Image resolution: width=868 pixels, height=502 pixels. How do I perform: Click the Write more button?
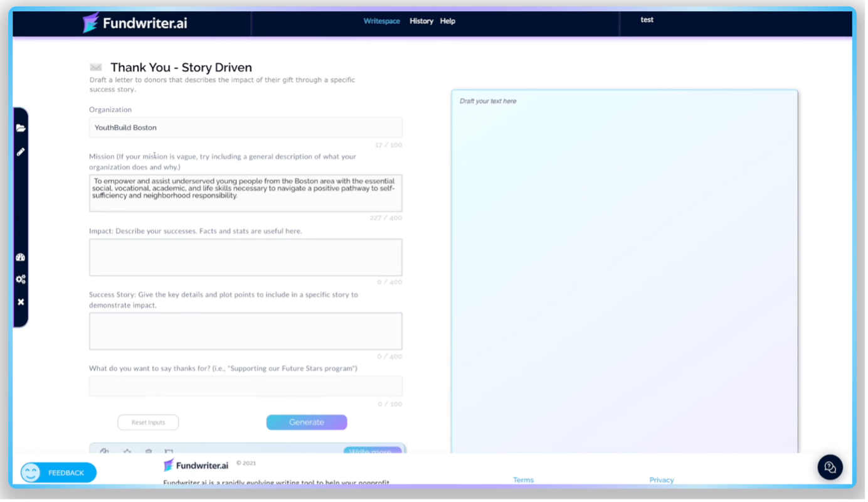373,451
